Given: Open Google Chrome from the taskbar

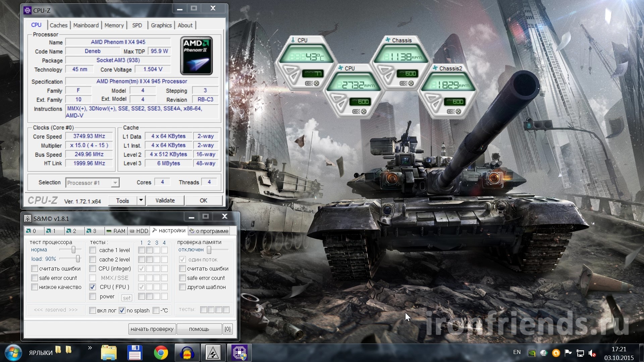Looking at the screenshot, I should point(161,353).
